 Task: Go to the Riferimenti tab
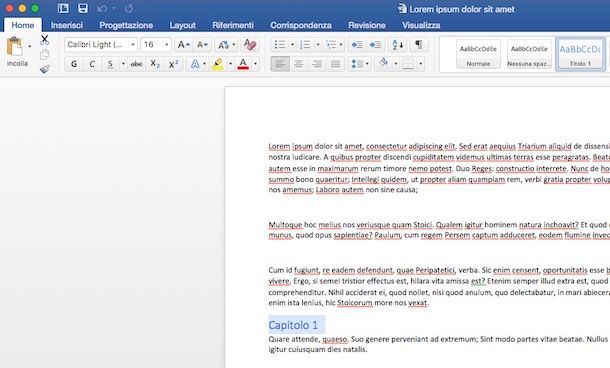click(x=233, y=25)
